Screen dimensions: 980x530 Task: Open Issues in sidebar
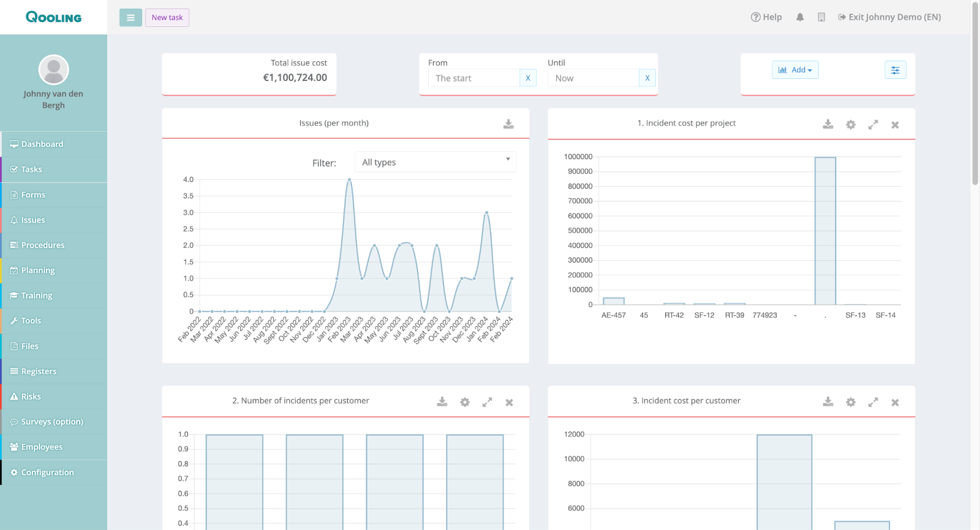[x=54, y=220]
